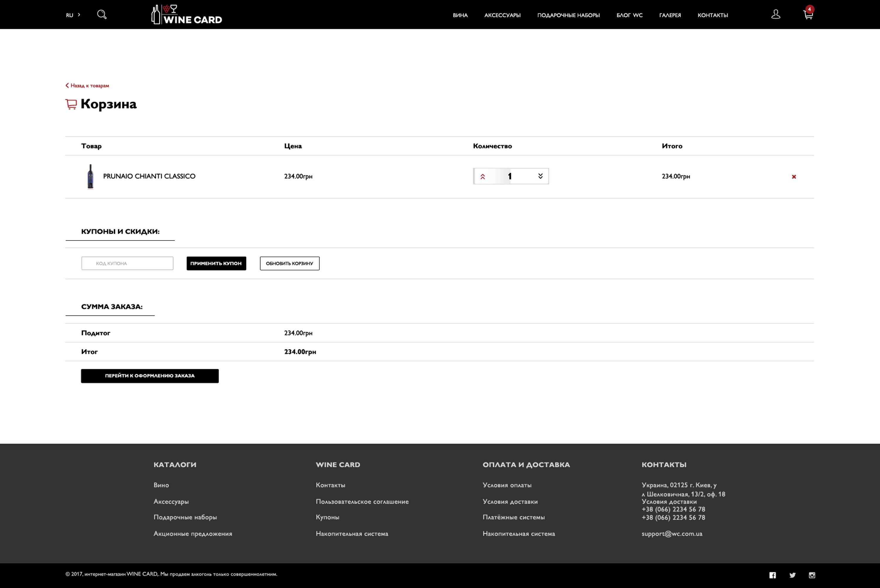Open footer link Вино

161,485
